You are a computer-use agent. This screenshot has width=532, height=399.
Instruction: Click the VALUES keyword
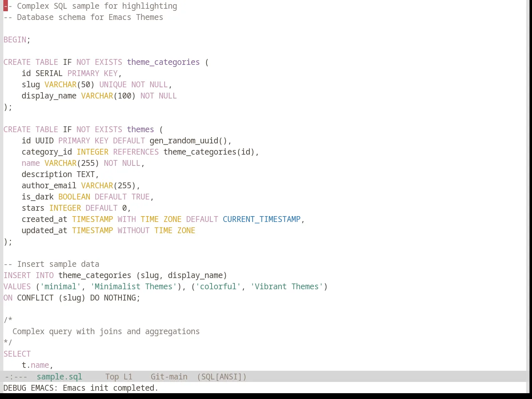17,286
